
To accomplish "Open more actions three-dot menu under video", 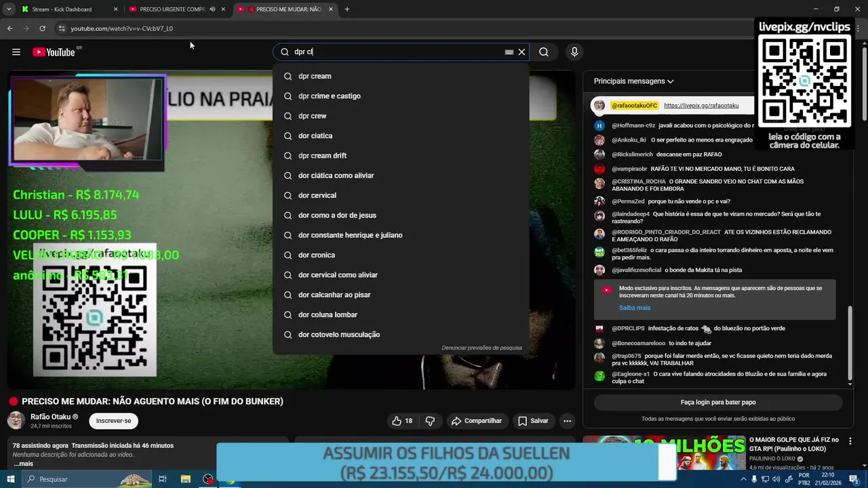I will click(568, 421).
